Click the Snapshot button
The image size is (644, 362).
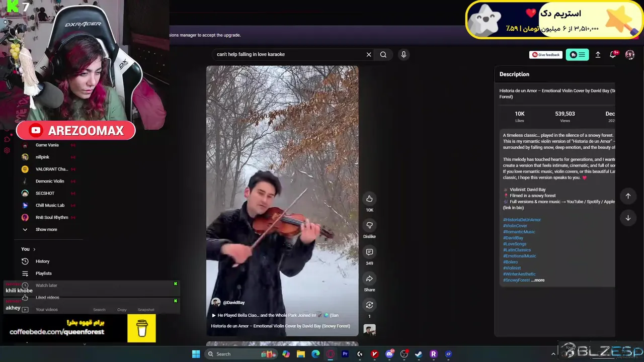point(146,310)
